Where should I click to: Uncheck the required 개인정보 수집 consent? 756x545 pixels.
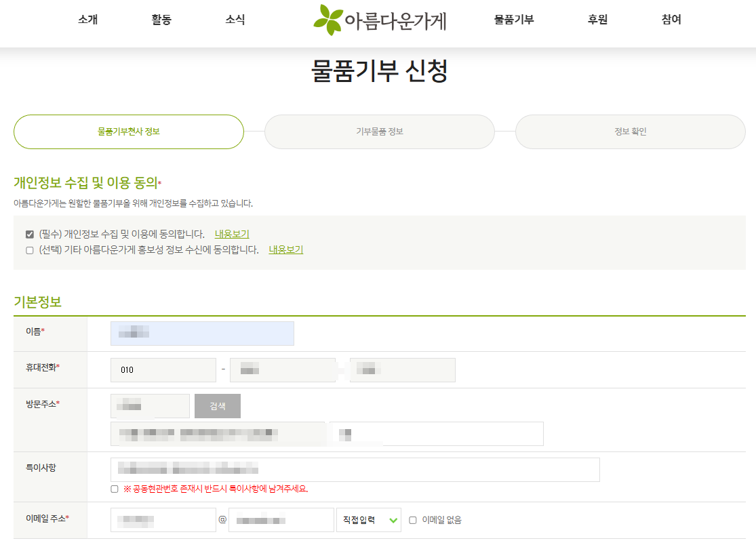click(x=30, y=234)
